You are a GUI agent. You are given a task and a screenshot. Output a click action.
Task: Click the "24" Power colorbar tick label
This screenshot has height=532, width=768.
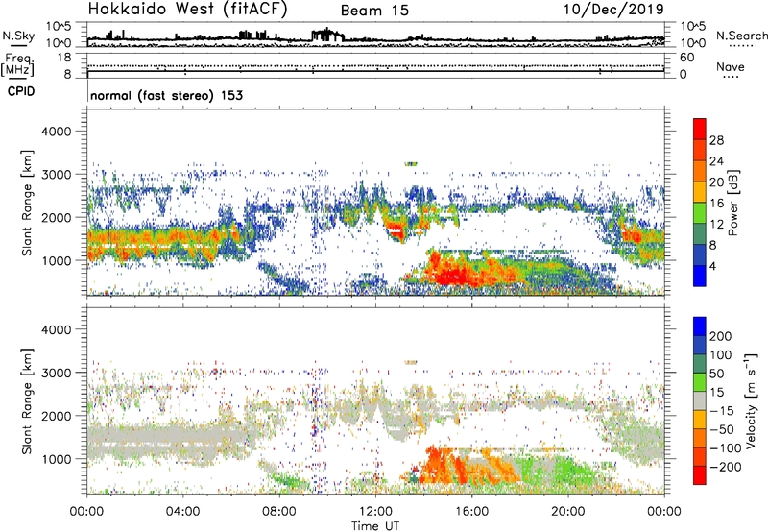716,161
